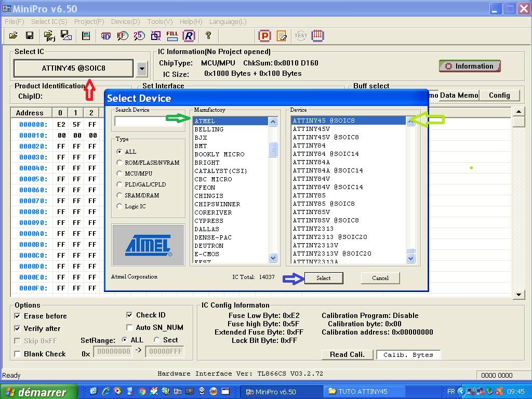Switch to the Config buffer tab
The height and width of the screenshot is (399, 532).
point(499,96)
